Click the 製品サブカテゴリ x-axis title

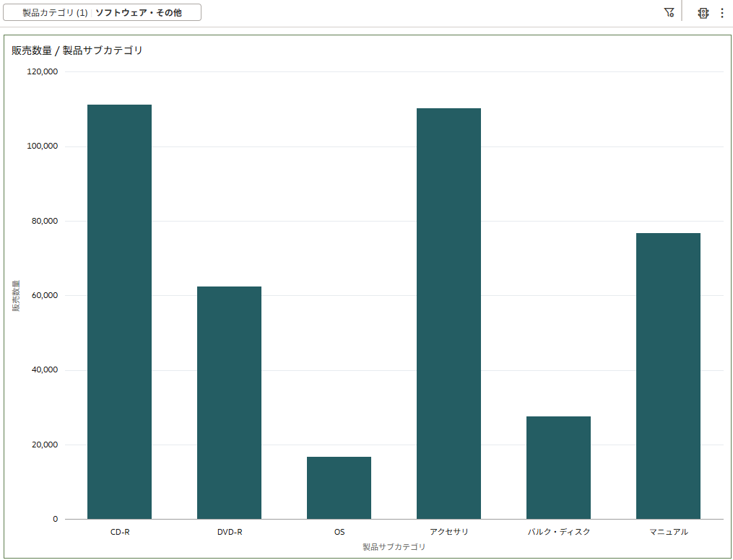pos(394,546)
